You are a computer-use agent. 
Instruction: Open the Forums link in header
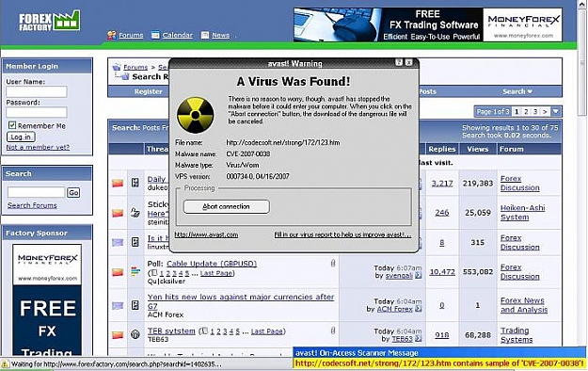(131, 35)
